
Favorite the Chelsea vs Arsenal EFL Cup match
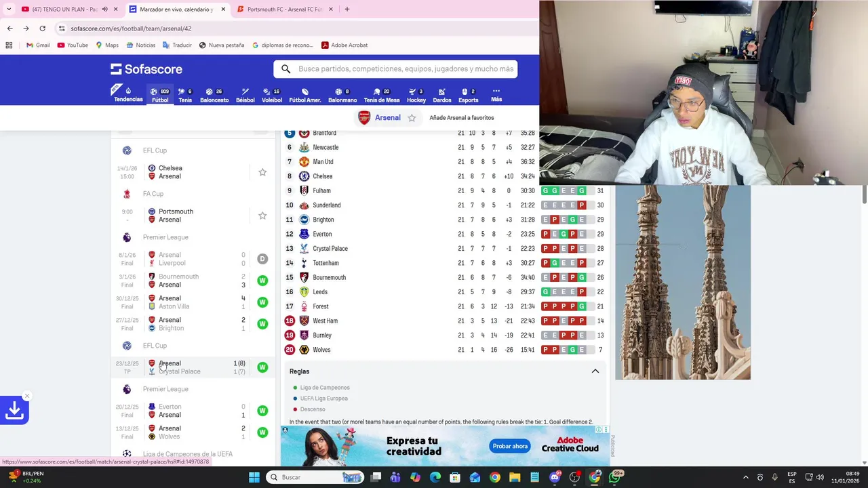[262, 172]
